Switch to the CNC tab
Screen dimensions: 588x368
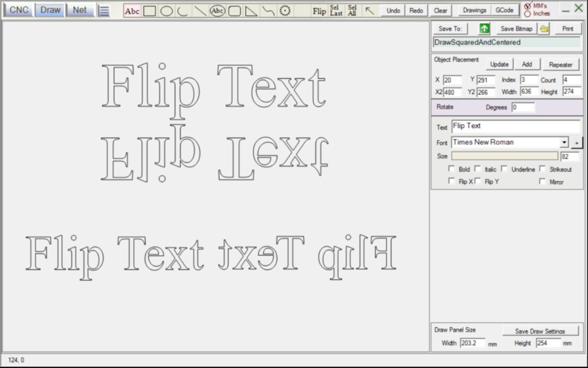tap(19, 10)
